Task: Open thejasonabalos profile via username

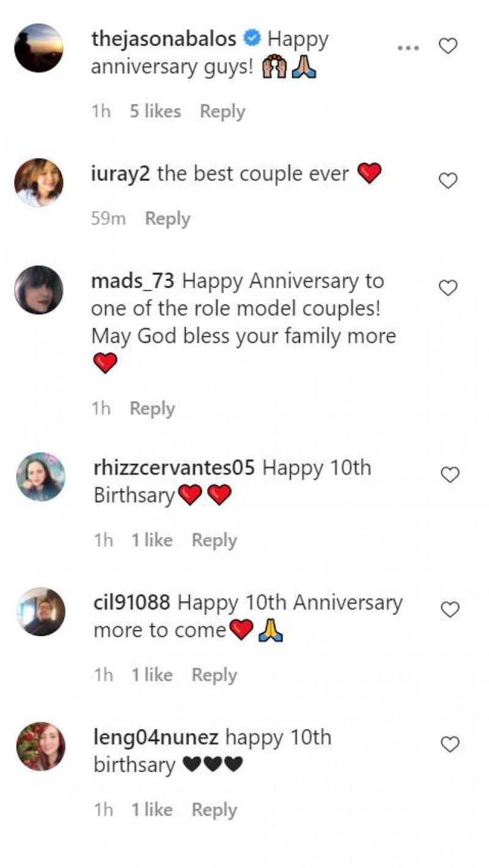Action: tap(163, 39)
